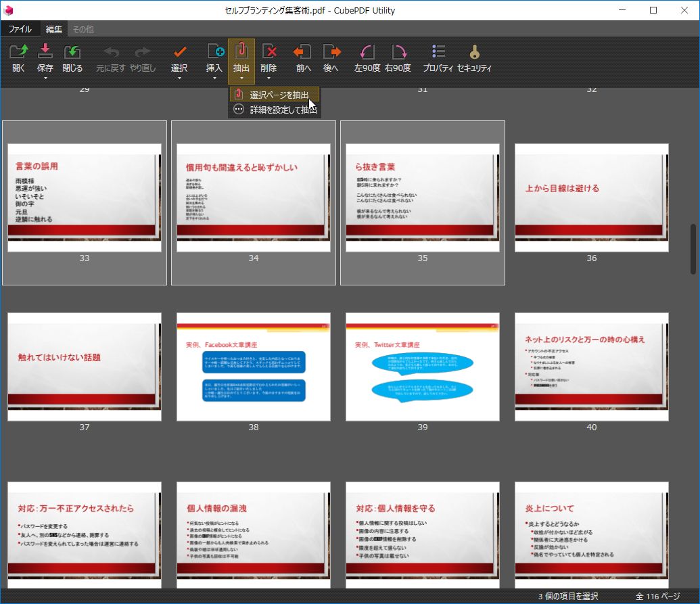
Task: Click page number label 33
Action: tap(85, 258)
